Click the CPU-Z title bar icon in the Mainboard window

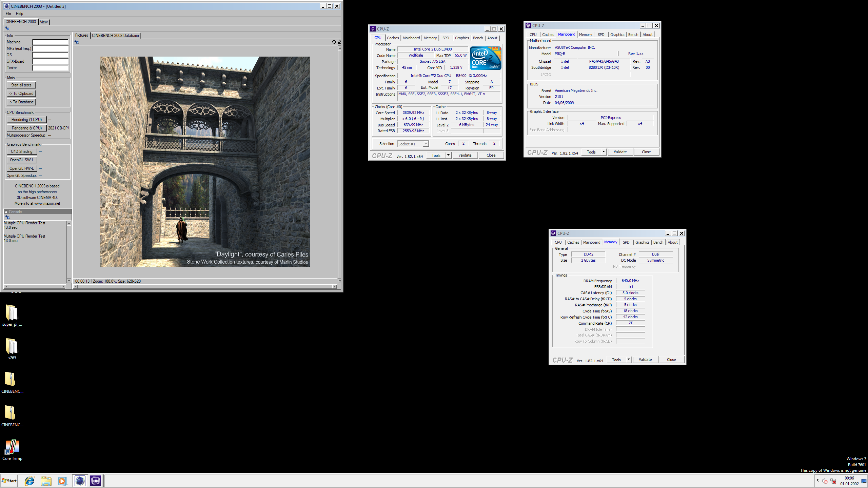[528, 25]
